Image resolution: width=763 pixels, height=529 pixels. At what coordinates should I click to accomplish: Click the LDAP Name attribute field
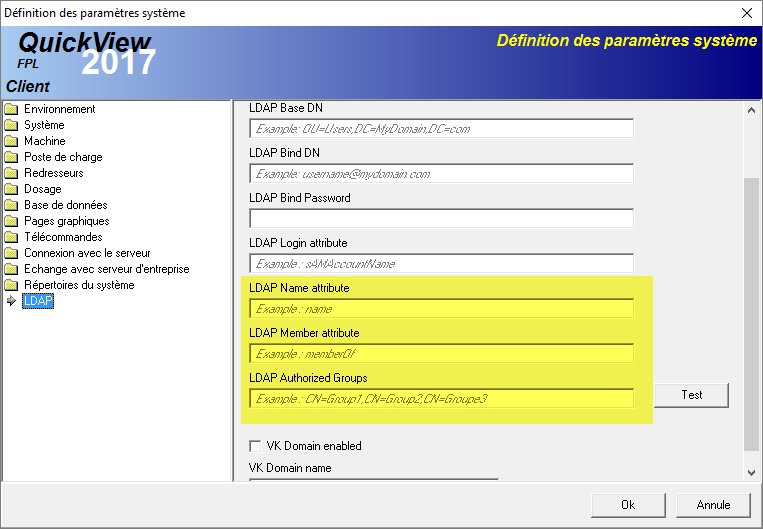coord(441,309)
